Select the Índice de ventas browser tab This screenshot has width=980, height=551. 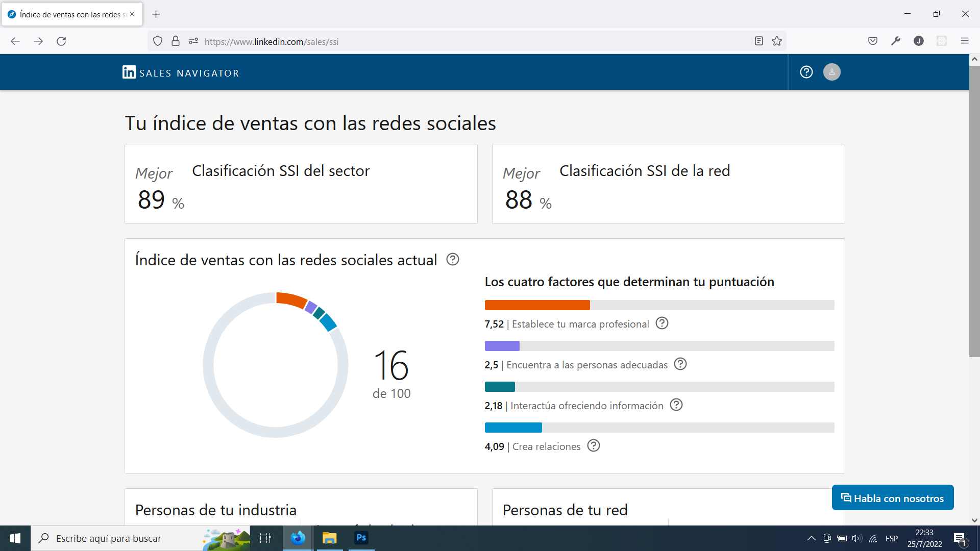click(x=72, y=14)
